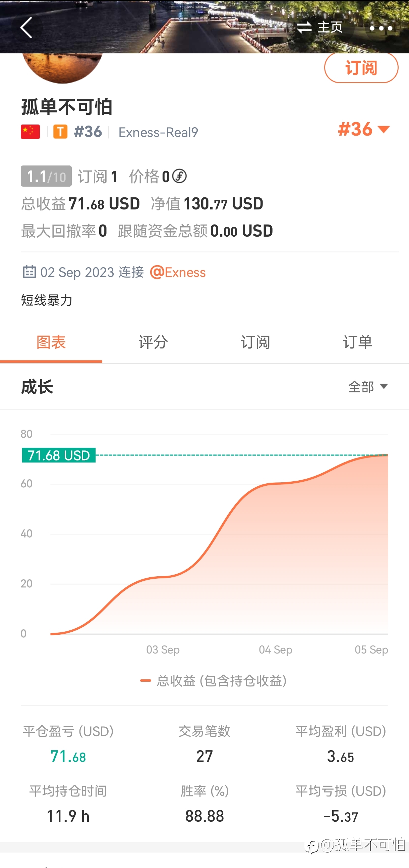Tap the 主页 switch button
409x868 pixels.
(x=320, y=27)
